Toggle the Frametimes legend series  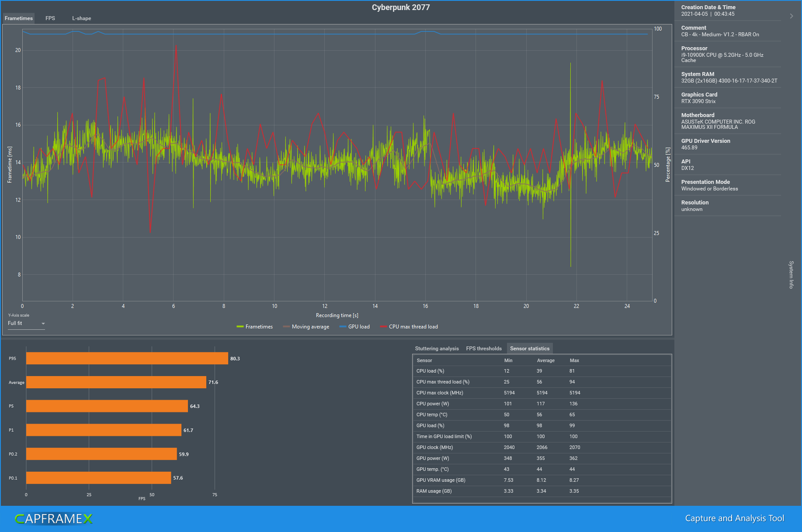point(255,327)
